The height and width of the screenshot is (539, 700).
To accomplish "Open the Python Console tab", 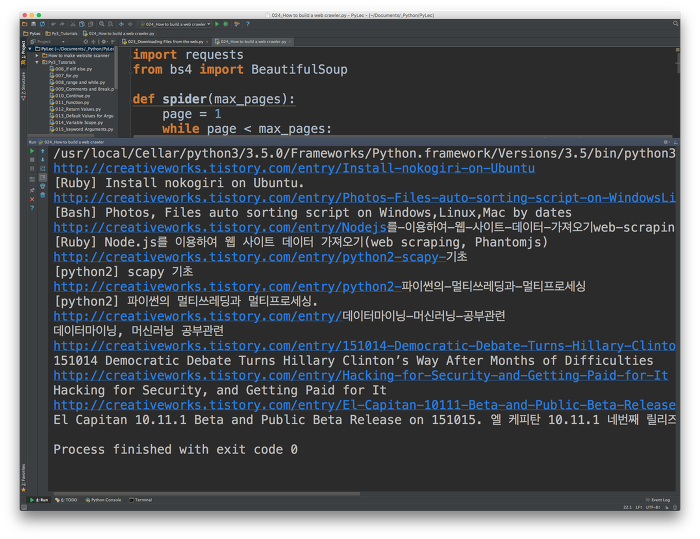I will tap(103, 500).
